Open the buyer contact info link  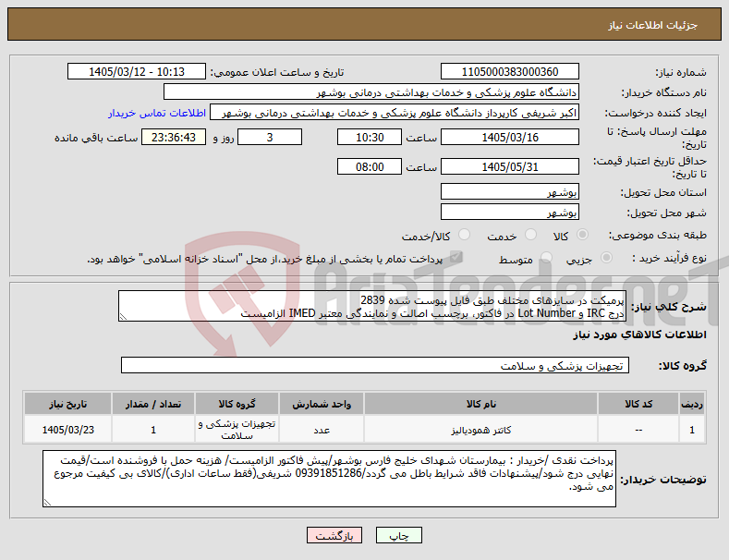pyautogui.click(x=157, y=113)
